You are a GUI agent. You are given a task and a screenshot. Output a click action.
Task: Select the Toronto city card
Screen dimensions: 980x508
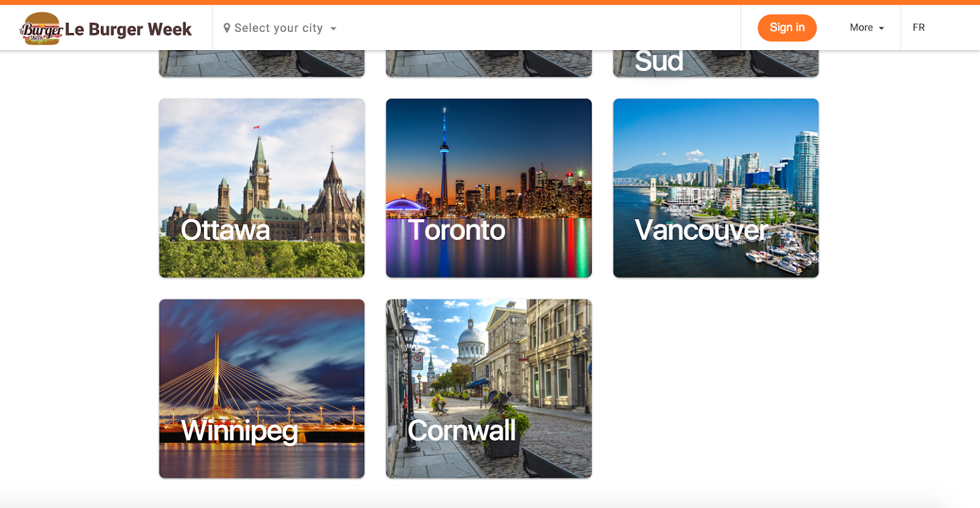click(489, 188)
